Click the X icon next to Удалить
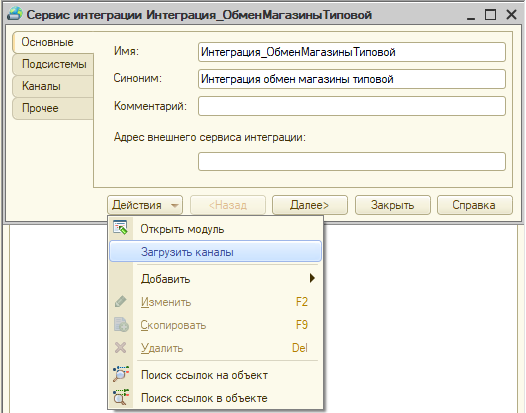 (x=120, y=348)
